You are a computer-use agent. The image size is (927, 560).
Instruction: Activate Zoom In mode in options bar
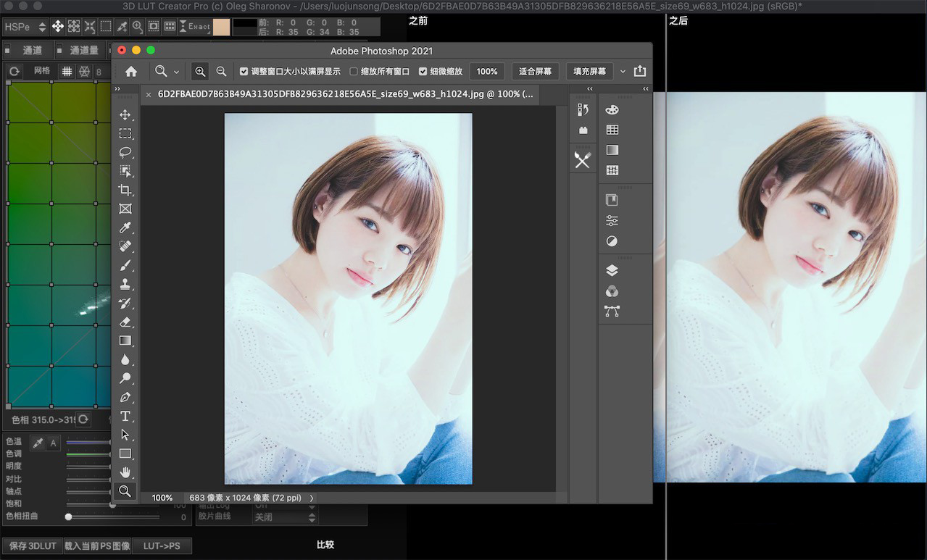200,71
